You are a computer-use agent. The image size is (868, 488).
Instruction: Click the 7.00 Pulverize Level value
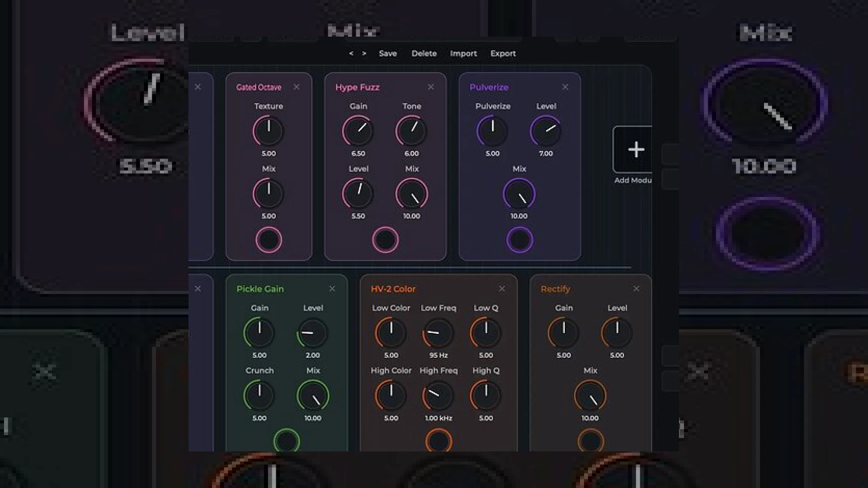pos(546,154)
